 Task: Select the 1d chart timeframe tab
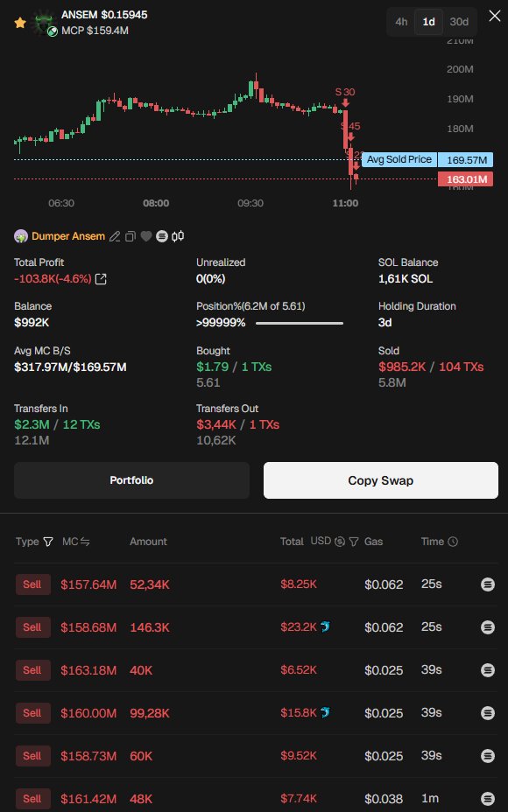(x=428, y=22)
